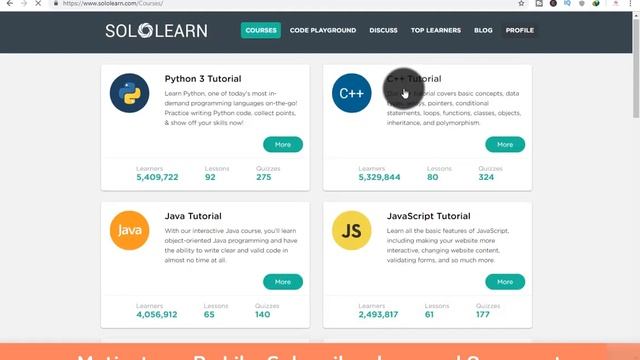The height and width of the screenshot is (360, 640).
Task: Click Python quizzes value 275
Action: pos(264,177)
